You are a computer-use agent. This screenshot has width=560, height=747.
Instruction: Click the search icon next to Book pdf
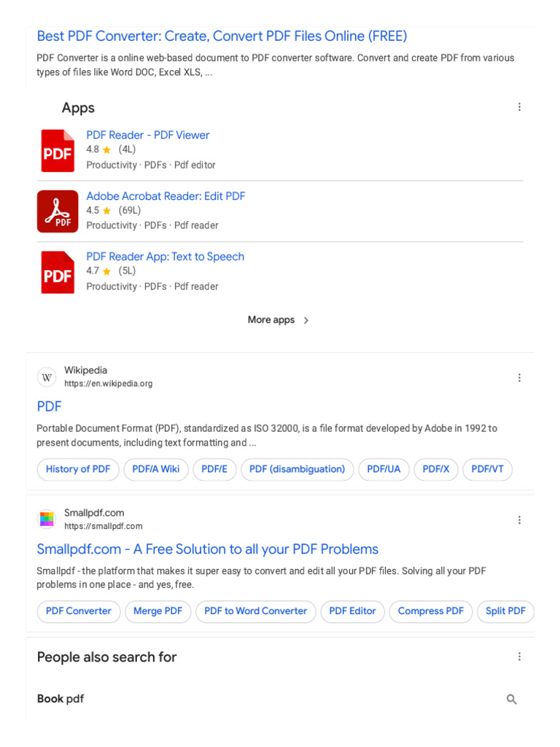click(512, 700)
